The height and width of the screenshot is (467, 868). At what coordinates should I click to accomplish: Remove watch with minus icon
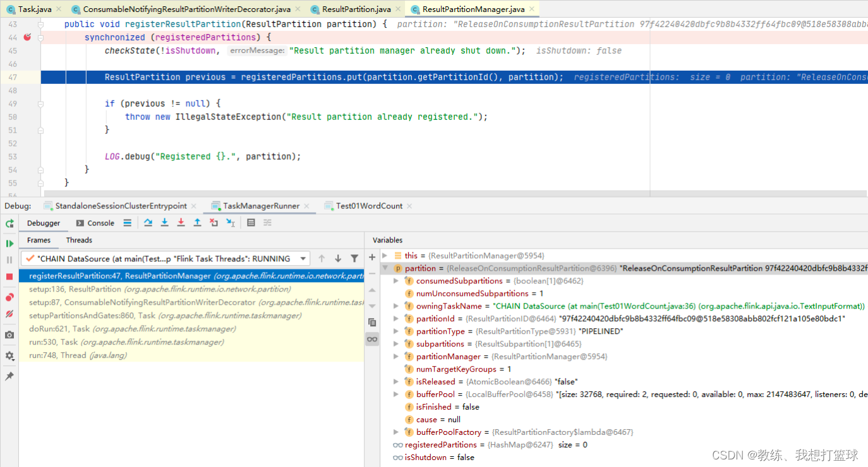(x=372, y=273)
